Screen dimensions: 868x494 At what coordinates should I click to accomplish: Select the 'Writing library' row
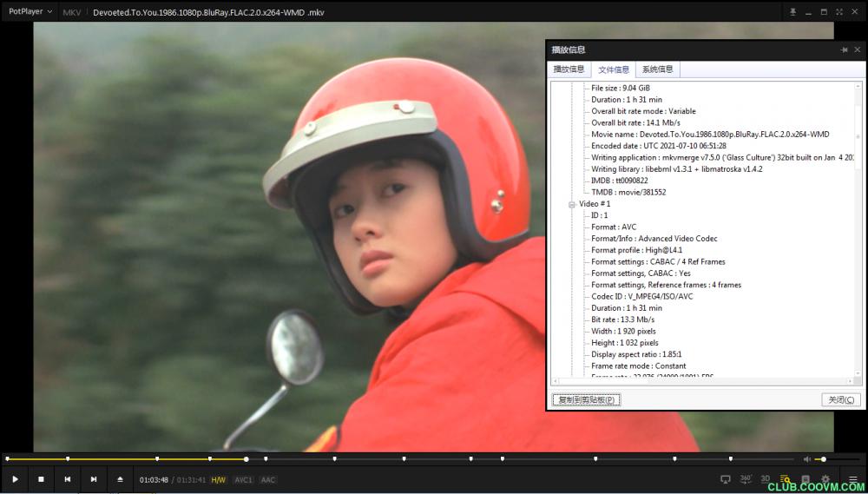676,169
